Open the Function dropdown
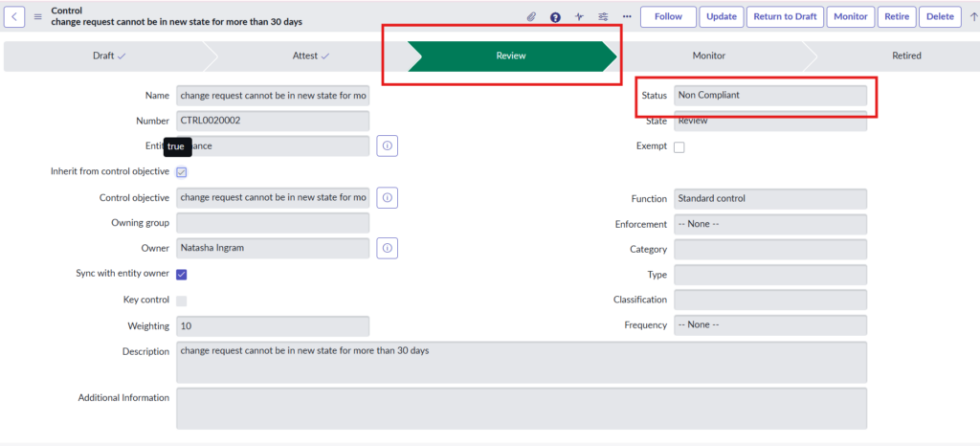Screen dimensions: 980x446 769,198
